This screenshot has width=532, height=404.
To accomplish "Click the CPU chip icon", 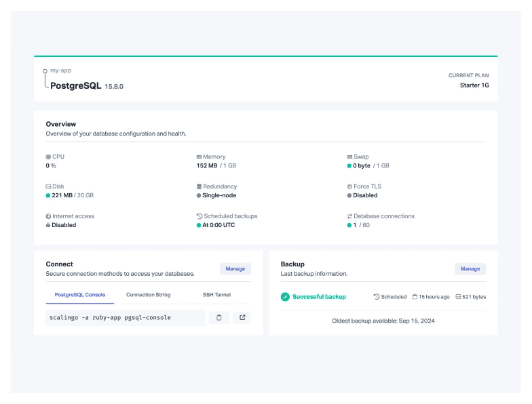I will (x=48, y=157).
